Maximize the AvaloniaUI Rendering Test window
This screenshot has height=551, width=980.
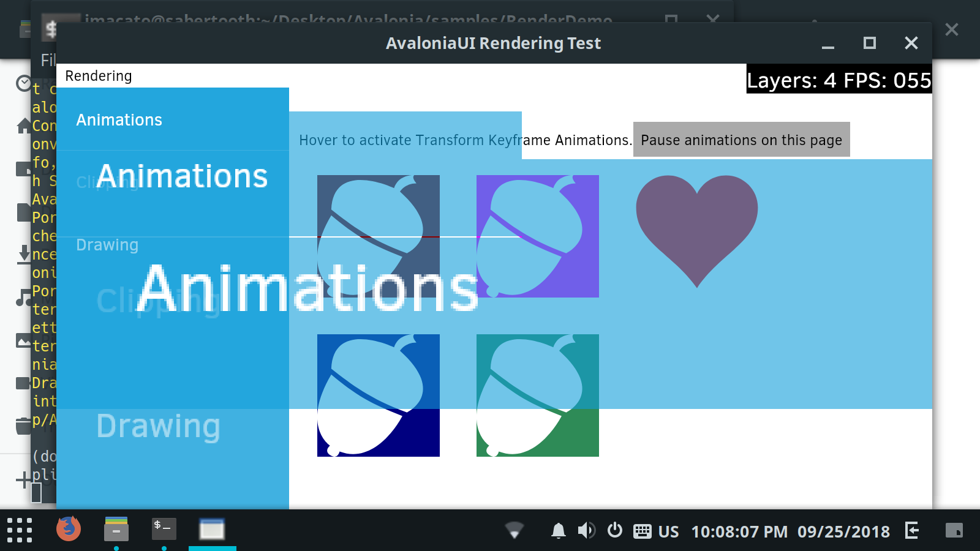tap(870, 43)
